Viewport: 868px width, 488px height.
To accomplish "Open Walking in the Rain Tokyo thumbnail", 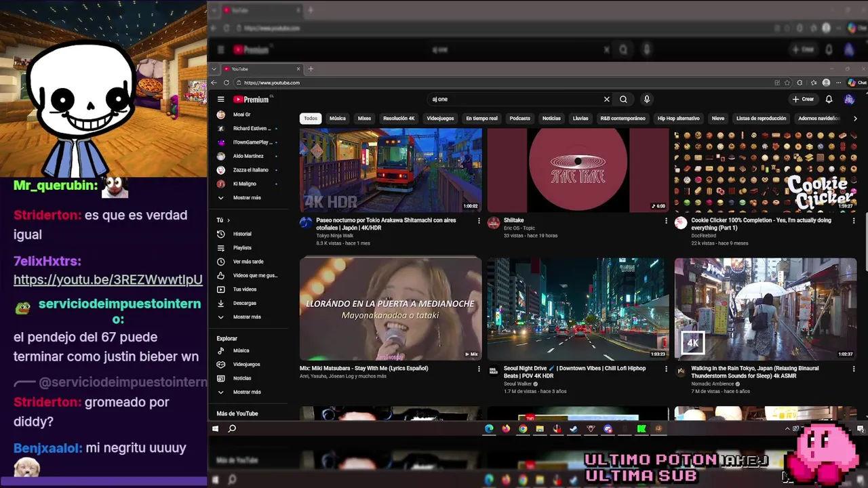I will [x=765, y=309].
